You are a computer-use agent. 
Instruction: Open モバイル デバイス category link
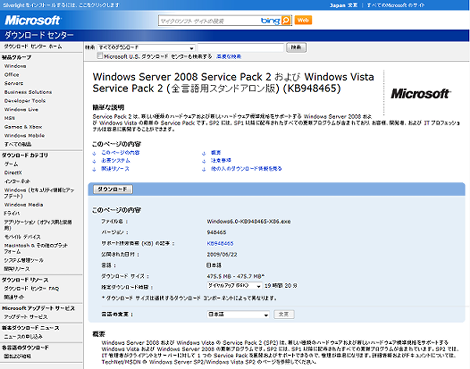tap(22, 237)
